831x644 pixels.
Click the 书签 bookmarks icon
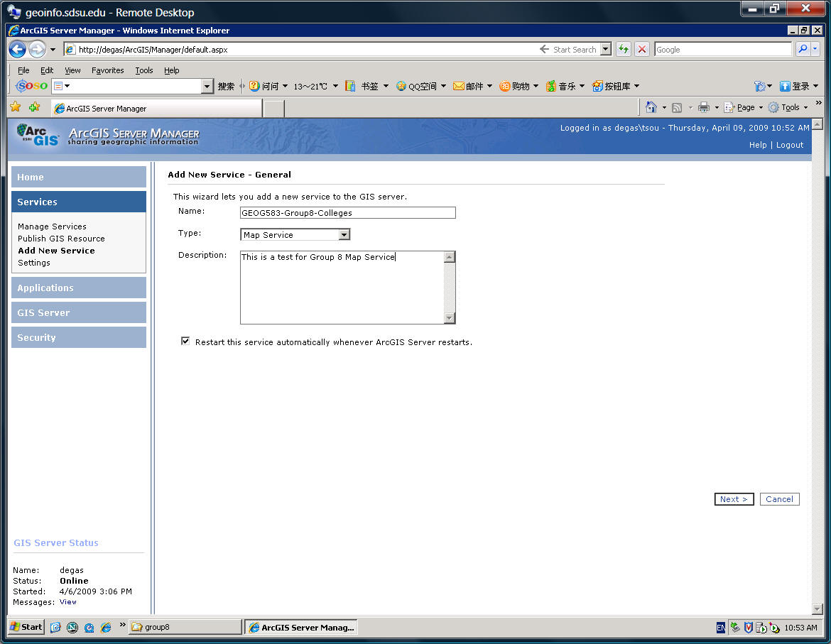pos(349,86)
